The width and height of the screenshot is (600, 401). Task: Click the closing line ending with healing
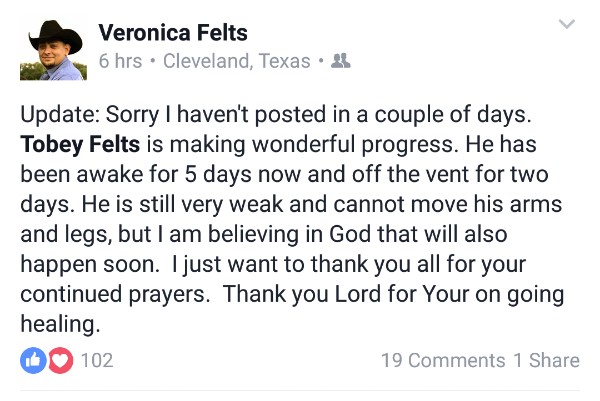tap(60, 324)
